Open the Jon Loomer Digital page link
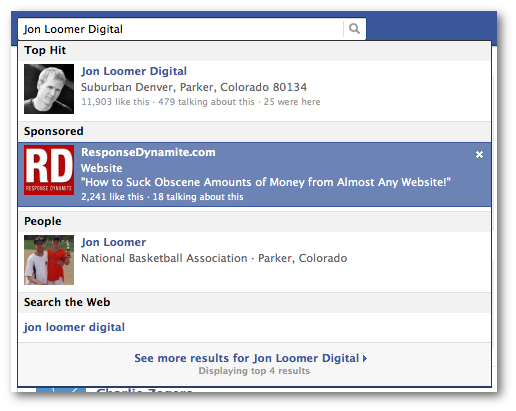This screenshot has height=411, width=516. (134, 71)
